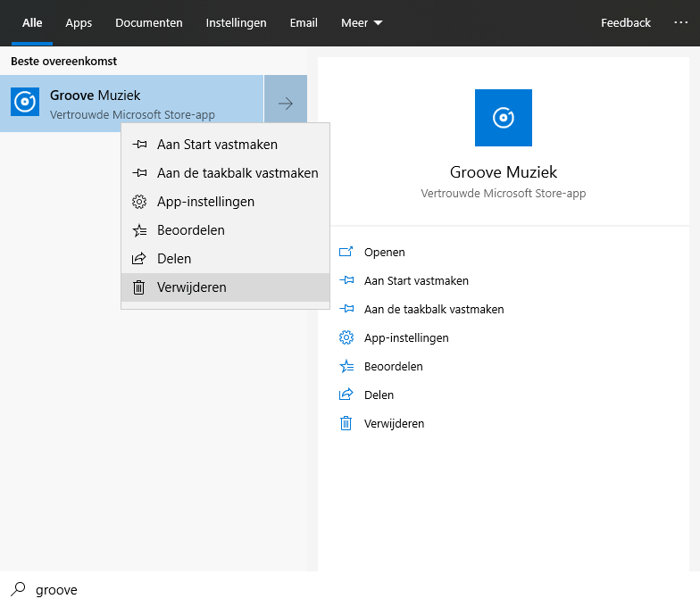Image resolution: width=700 pixels, height=607 pixels.
Task: Click the Groove Muziek icon in search result
Action: coord(25,103)
